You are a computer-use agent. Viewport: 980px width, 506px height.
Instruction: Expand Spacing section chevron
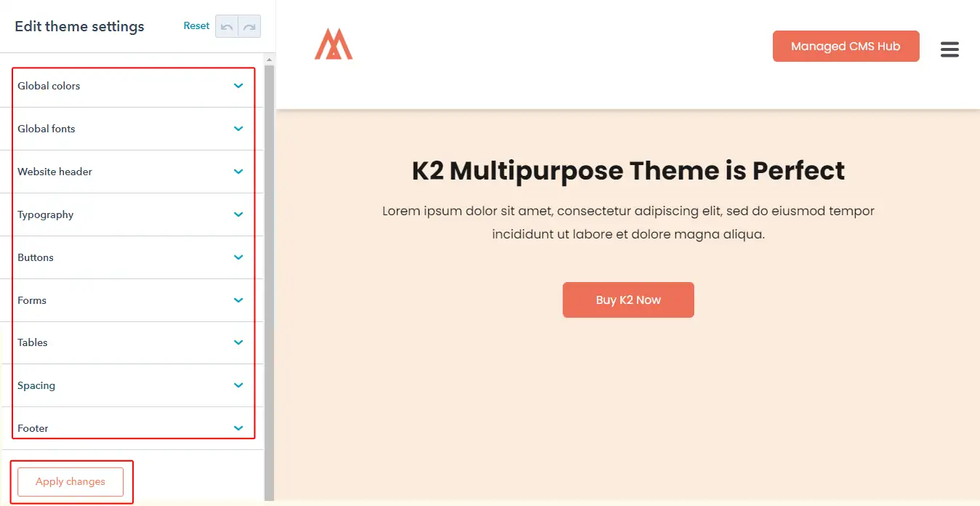click(x=238, y=385)
